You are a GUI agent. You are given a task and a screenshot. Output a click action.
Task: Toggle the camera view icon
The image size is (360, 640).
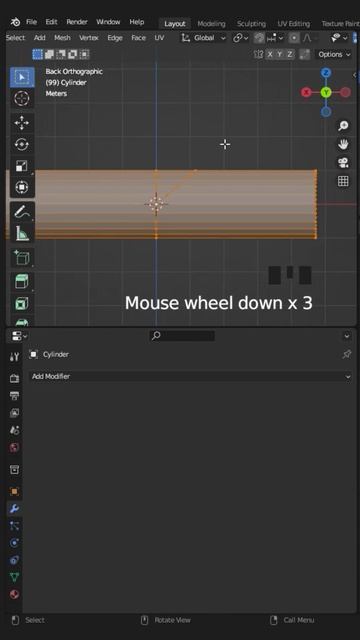343,162
